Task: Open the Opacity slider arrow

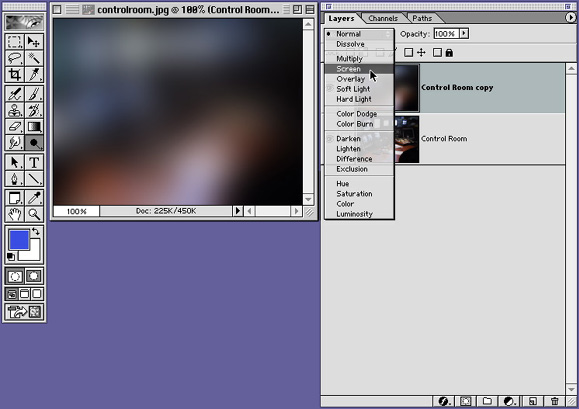Action: coord(464,34)
